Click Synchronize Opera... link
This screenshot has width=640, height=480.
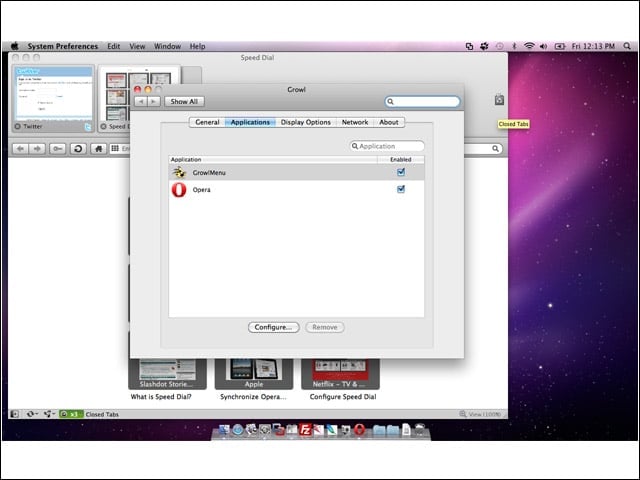tap(253, 396)
